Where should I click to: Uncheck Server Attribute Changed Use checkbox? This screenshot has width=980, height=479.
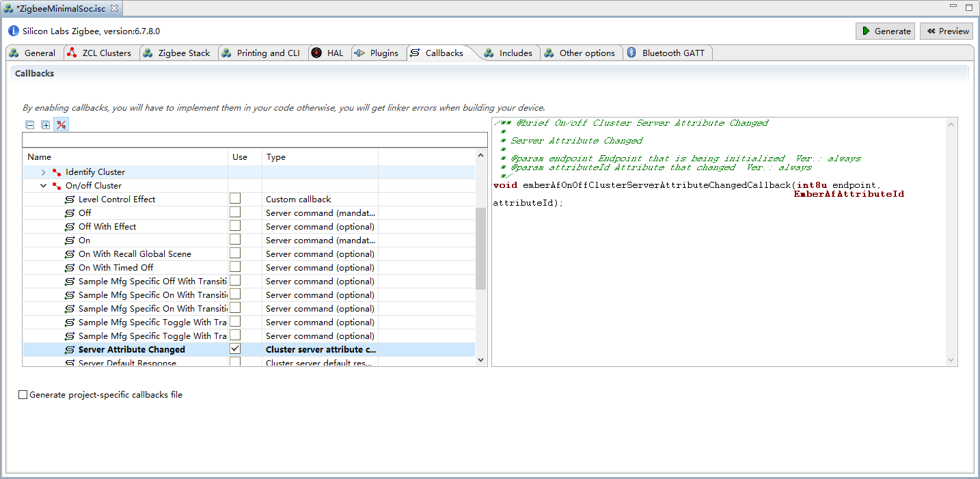click(235, 348)
